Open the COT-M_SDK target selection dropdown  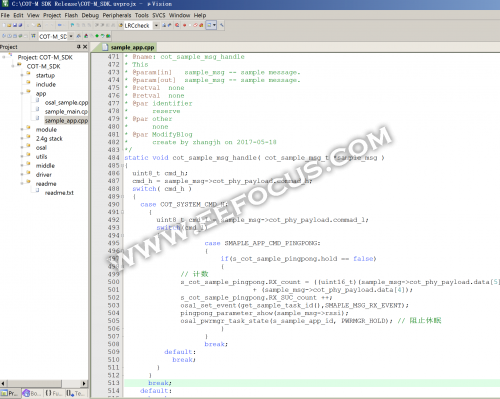[x=71, y=36]
